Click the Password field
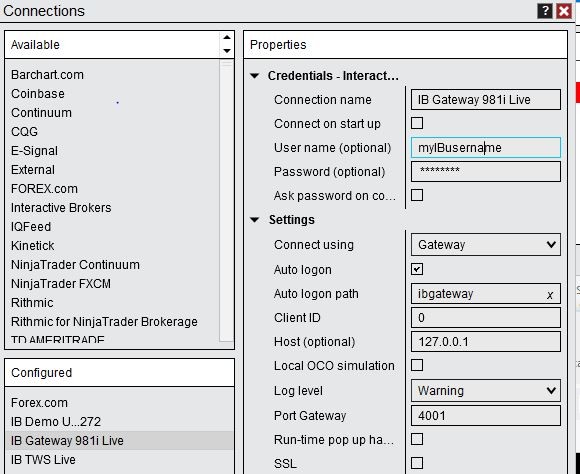Image resolution: width=580 pixels, height=474 pixels. point(486,171)
